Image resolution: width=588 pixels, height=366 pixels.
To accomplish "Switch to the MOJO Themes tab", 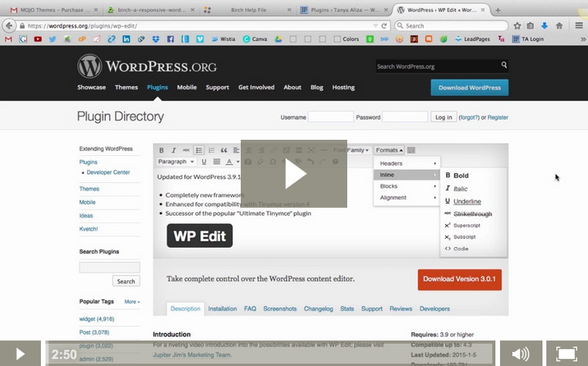I will 54,10.
